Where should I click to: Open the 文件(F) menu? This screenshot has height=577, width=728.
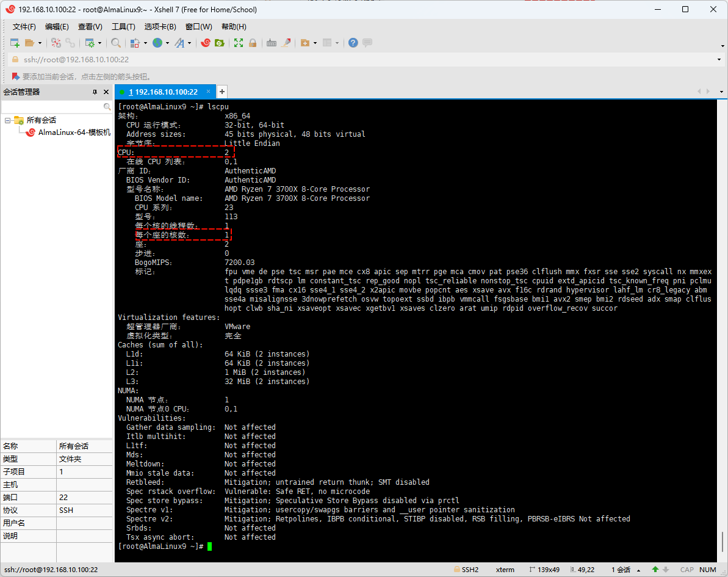point(24,27)
